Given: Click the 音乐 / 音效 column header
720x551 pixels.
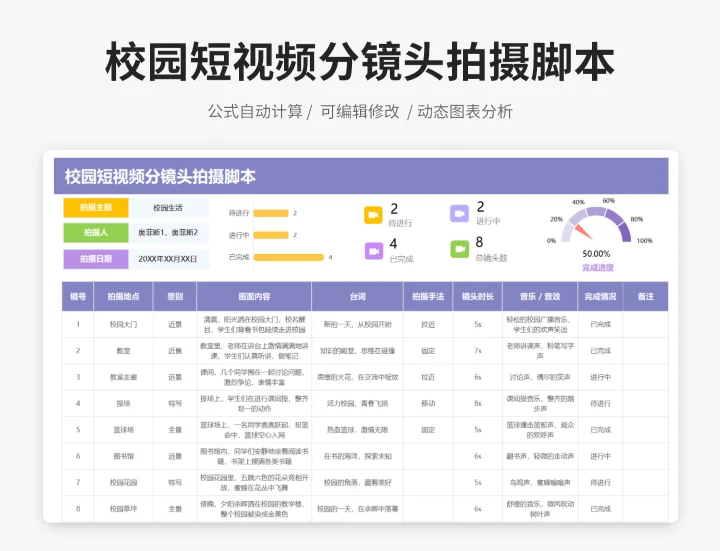Looking at the screenshot, I should pyautogui.click(x=540, y=296).
